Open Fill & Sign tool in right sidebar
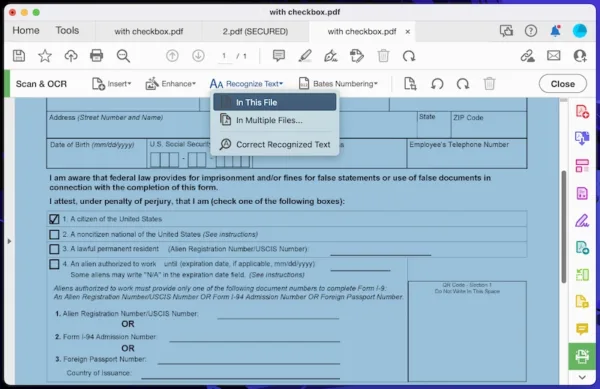 tap(582, 221)
